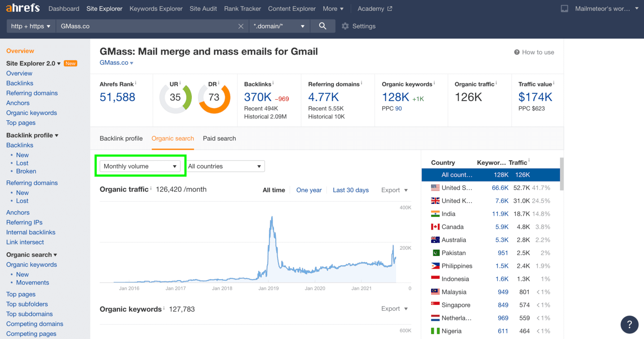Click the How to use help link
The width and height of the screenshot is (644, 339).
click(x=534, y=52)
